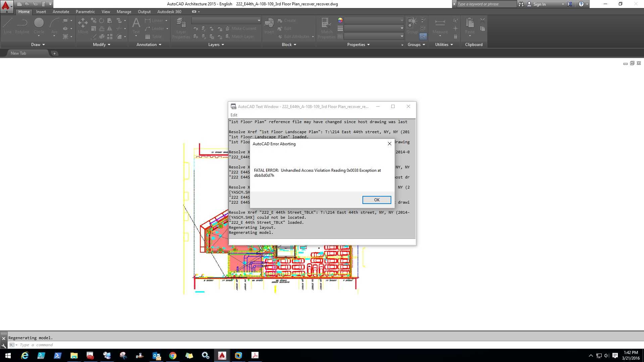Switch to the Annotate ribbon tab
This screenshot has width=644, height=362.
click(61, 12)
